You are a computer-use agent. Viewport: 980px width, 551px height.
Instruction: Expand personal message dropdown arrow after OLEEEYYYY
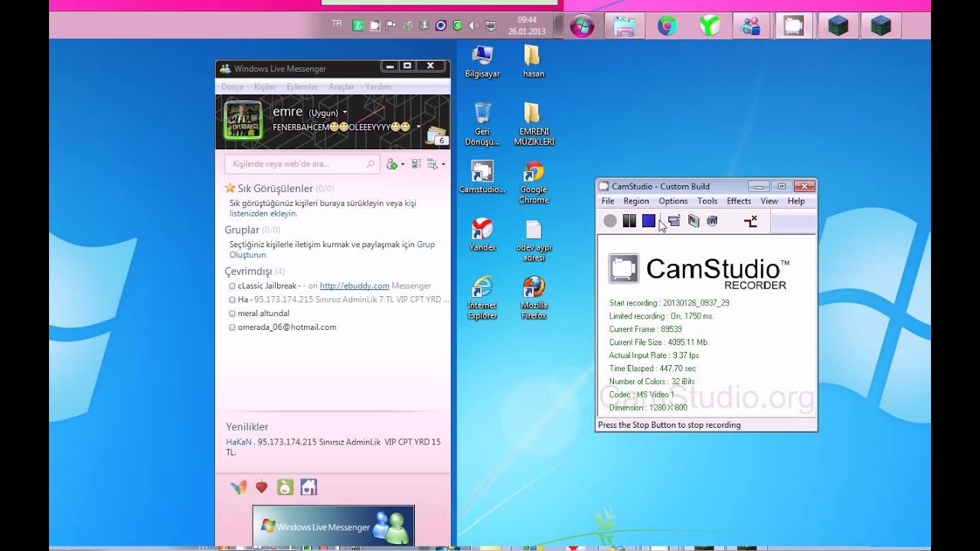(x=418, y=127)
